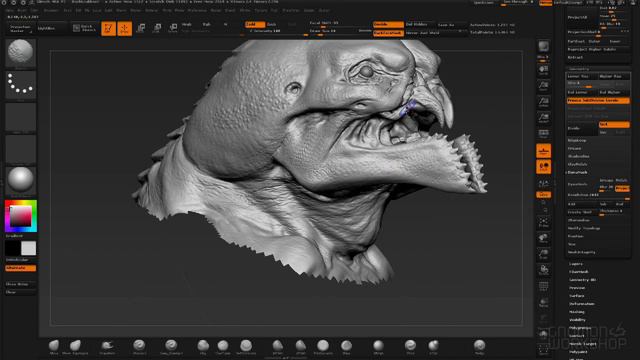Click SwitchColor button
The height and width of the screenshot is (360, 640).
(x=20, y=260)
